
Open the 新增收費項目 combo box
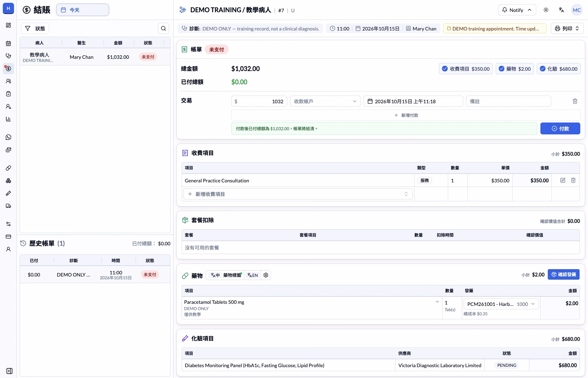pos(298,194)
